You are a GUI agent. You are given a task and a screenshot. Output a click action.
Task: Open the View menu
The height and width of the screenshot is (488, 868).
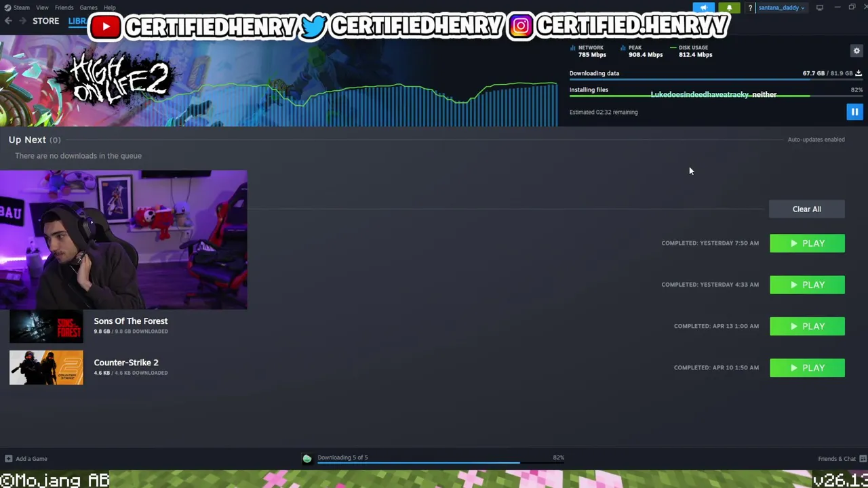click(x=42, y=8)
